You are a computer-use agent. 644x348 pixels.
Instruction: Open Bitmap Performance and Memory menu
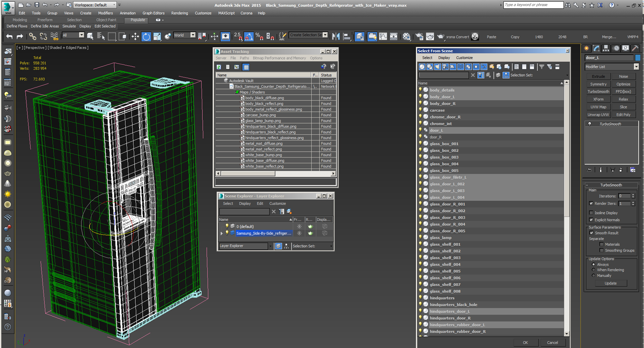click(x=279, y=58)
